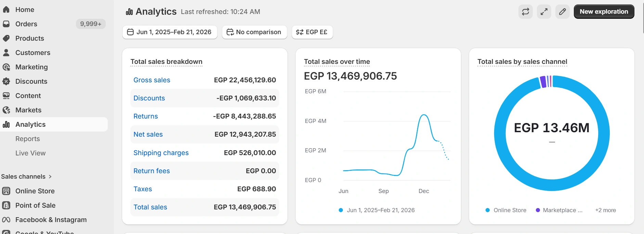Toggle the Marketplace legend swatch
Image resolution: width=644 pixels, height=234 pixels.
tap(538, 210)
